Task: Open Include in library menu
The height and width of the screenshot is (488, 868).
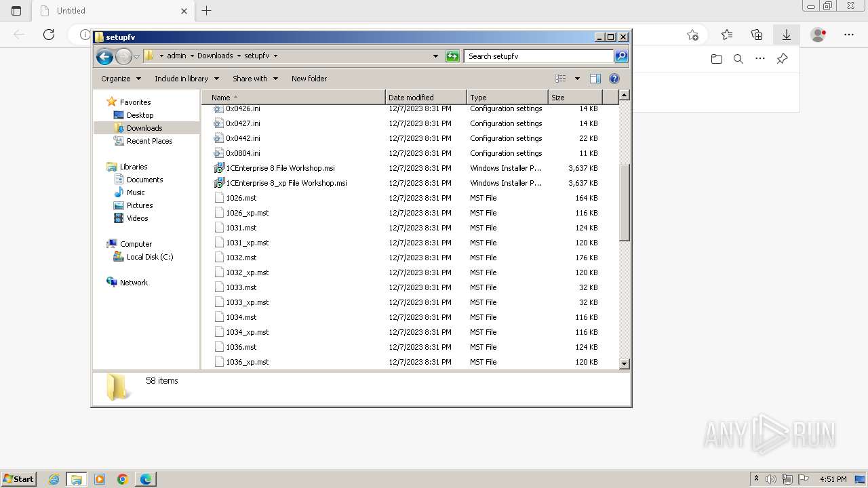Action: (186, 79)
